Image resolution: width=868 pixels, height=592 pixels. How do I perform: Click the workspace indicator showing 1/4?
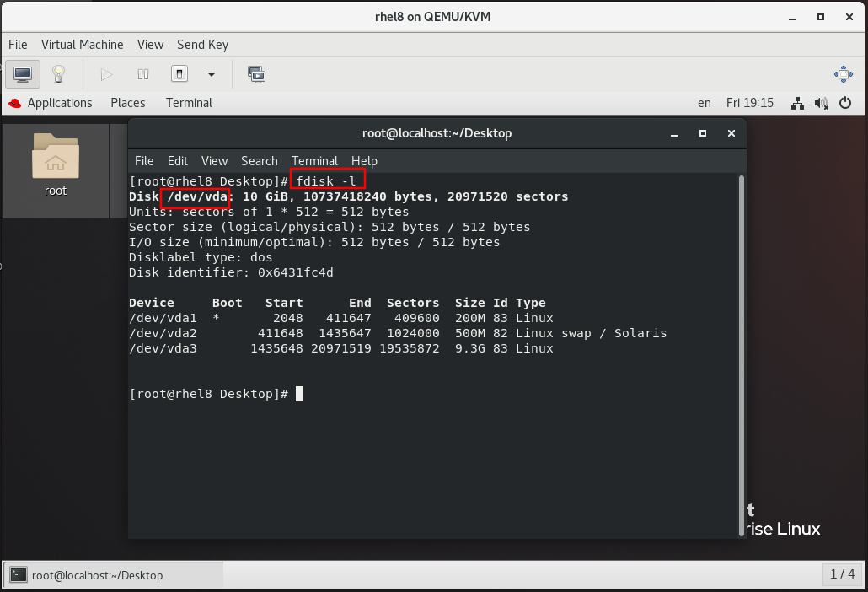(x=842, y=574)
